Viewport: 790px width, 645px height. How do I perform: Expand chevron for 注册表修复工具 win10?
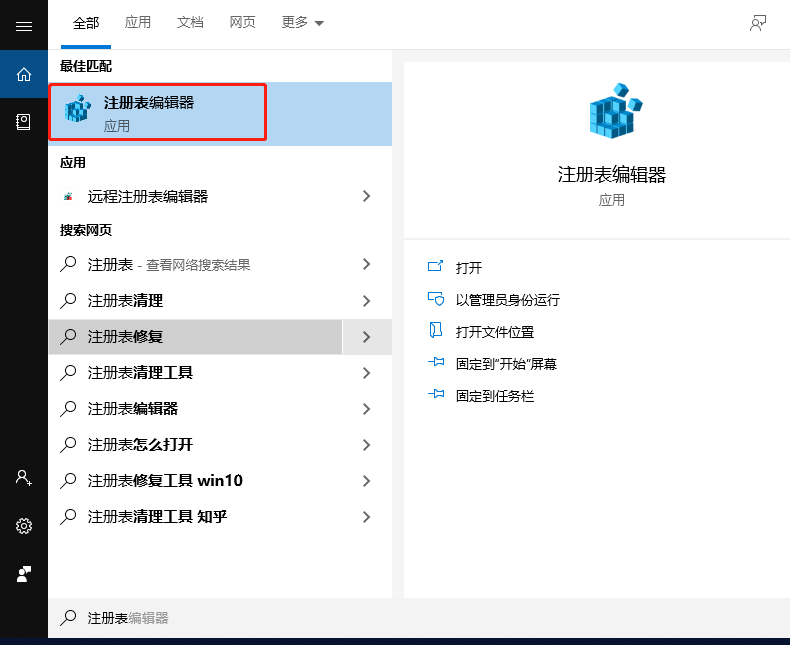pyautogui.click(x=367, y=481)
